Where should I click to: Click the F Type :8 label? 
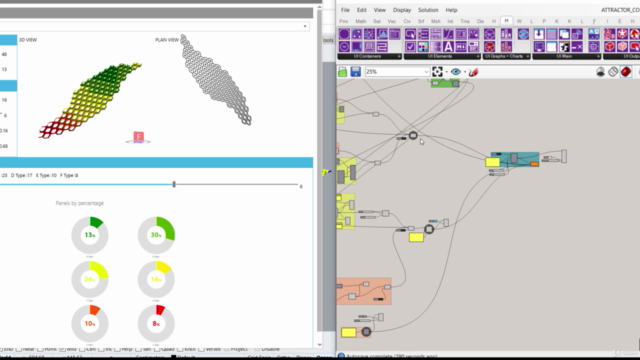(69, 175)
